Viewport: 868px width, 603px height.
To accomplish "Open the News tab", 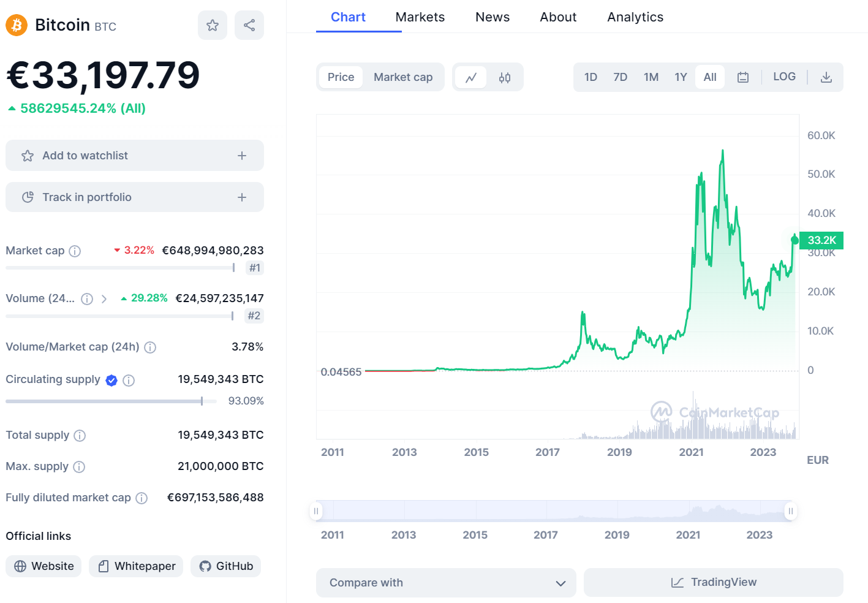I will (x=492, y=17).
